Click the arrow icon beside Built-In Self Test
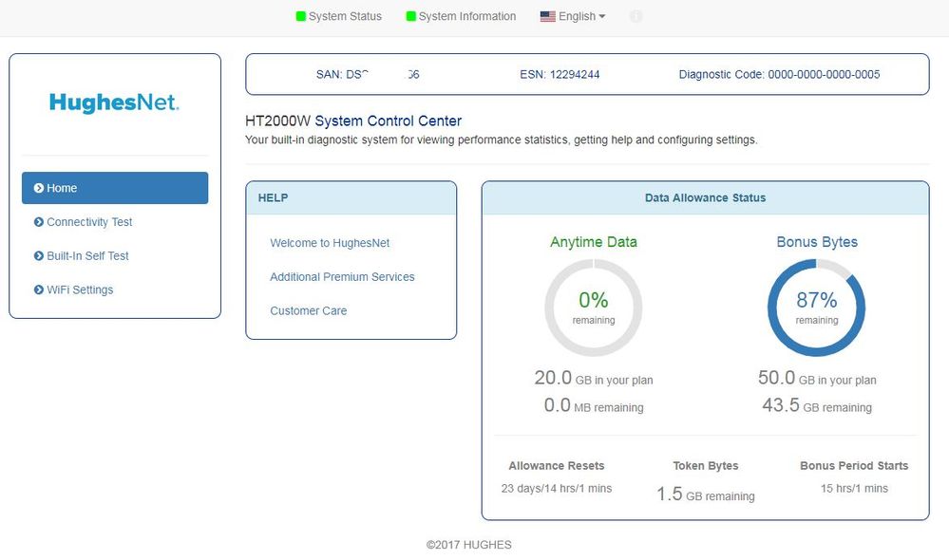Screen dimensions: 949x560 coord(39,256)
